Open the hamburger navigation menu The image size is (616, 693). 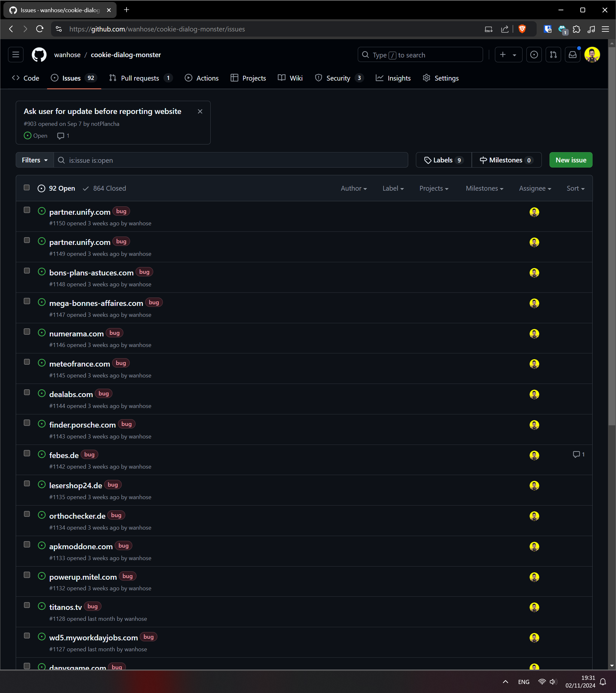(x=16, y=55)
